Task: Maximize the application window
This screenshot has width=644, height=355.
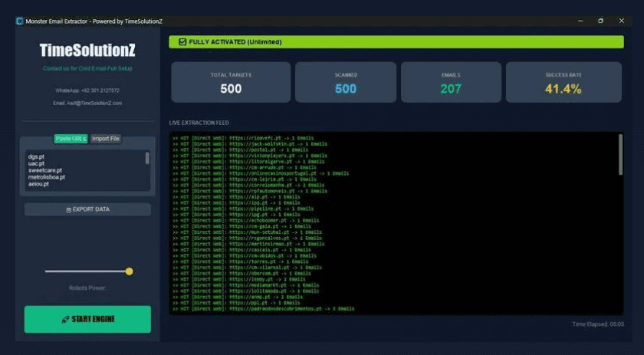Action: (x=600, y=21)
